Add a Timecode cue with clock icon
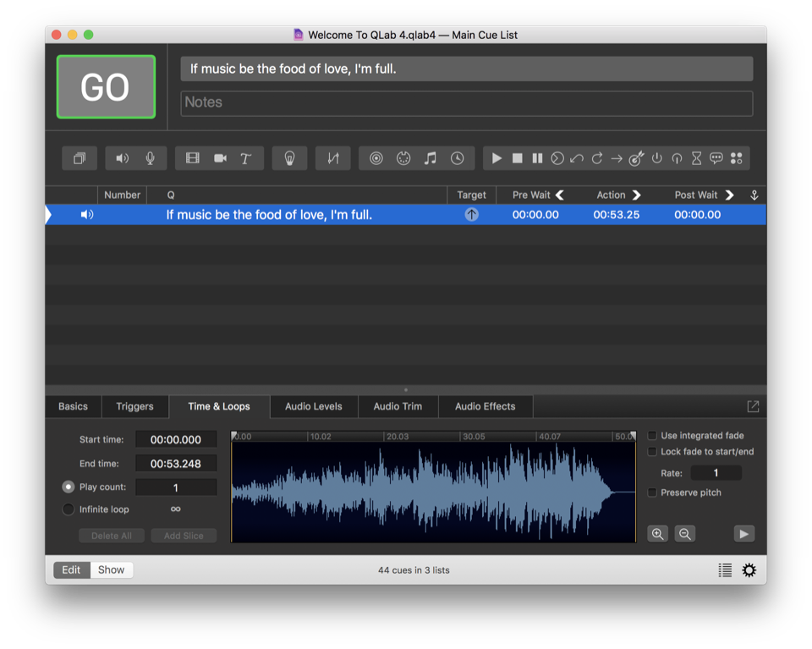The height and width of the screenshot is (649, 812). pyautogui.click(x=457, y=158)
